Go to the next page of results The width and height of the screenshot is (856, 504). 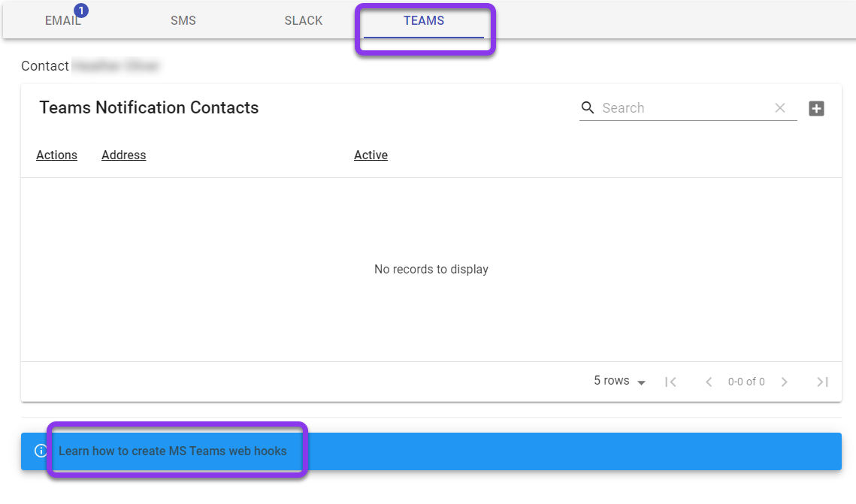coord(784,382)
